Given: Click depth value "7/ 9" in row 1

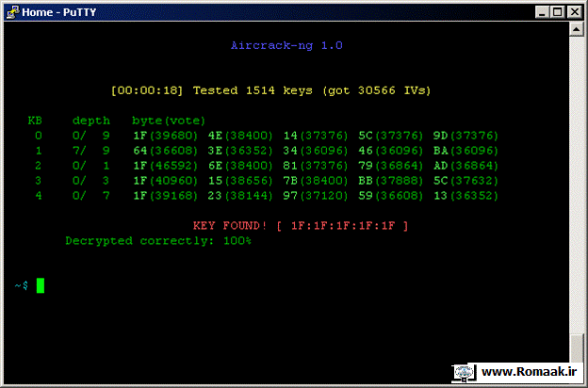Looking at the screenshot, I should (x=91, y=151).
